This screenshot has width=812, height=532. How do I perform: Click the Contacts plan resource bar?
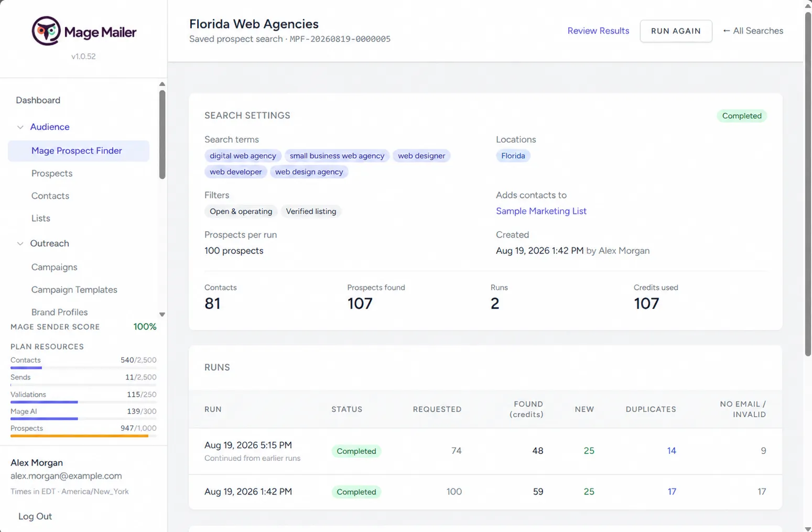(x=83, y=368)
